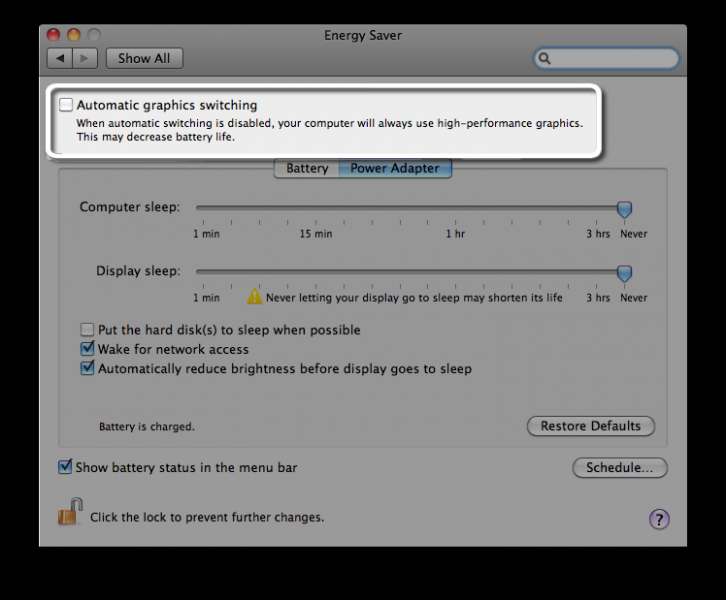Click the 'Never' label under Computer sleep
Screen dimensions: 726x600
(x=633, y=234)
